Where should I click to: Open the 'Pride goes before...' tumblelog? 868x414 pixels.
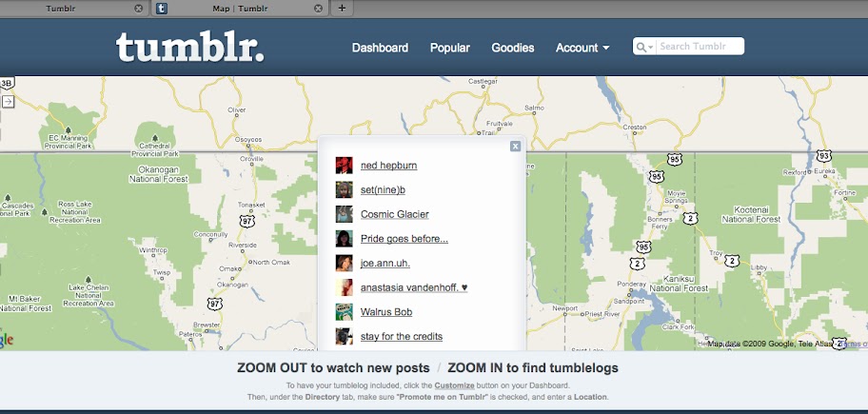point(404,238)
